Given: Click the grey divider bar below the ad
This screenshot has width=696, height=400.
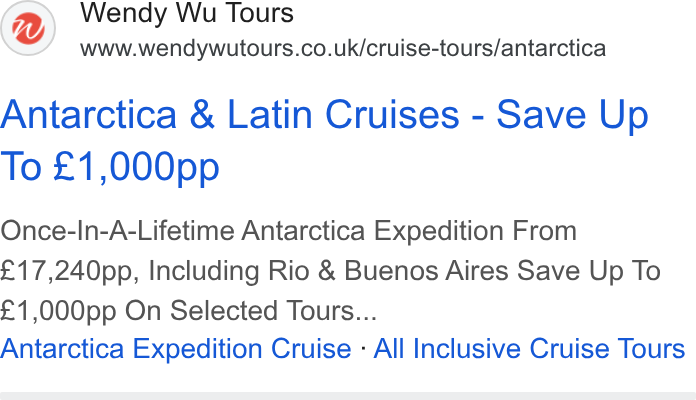Looking at the screenshot, I should tap(348, 396).
